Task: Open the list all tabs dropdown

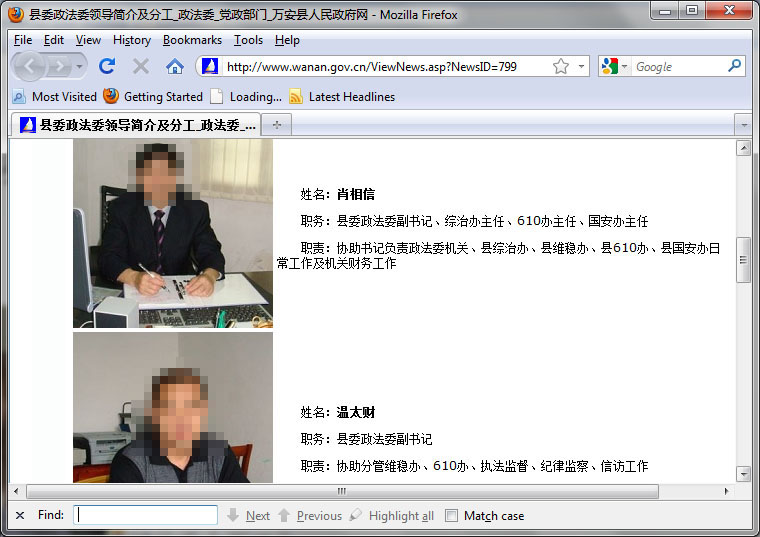Action: coord(742,125)
